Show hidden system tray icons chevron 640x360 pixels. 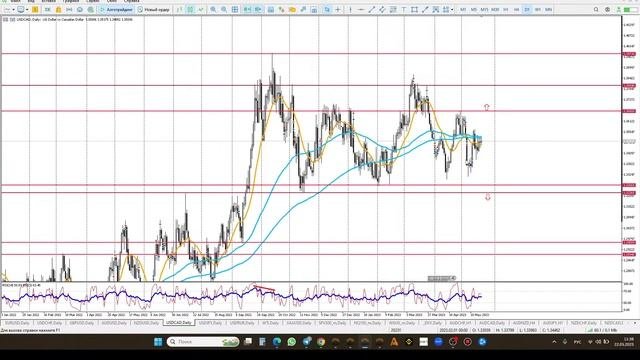click(554, 342)
